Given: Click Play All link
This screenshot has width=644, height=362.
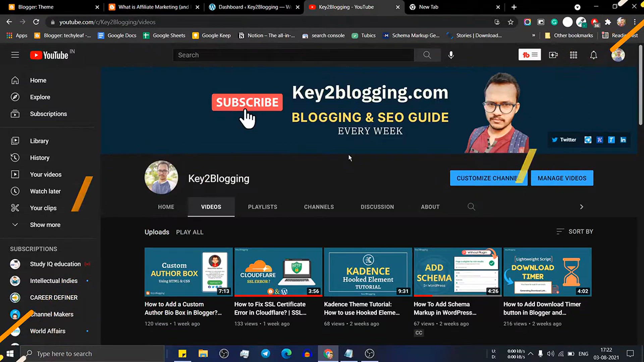Looking at the screenshot, I should (x=190, y=232).
